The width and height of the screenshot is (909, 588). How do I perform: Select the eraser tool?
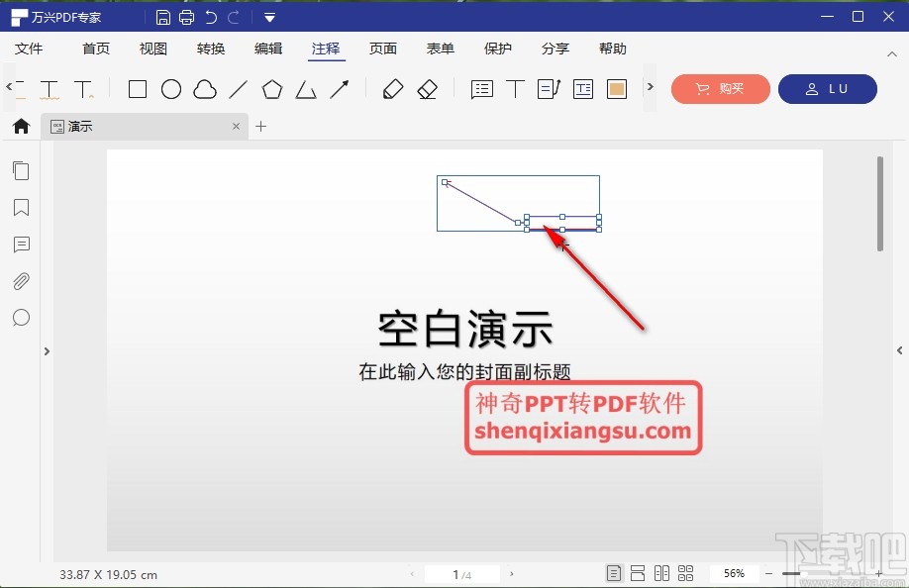(427, 89)
